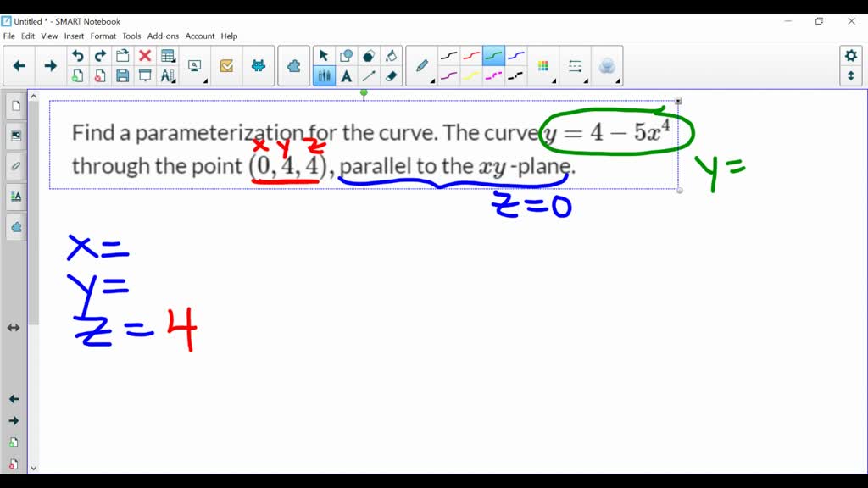Toggle the toolbar position with double-arrow button
Viewport: 868px width, 488px height.
[x=850, y=76]
